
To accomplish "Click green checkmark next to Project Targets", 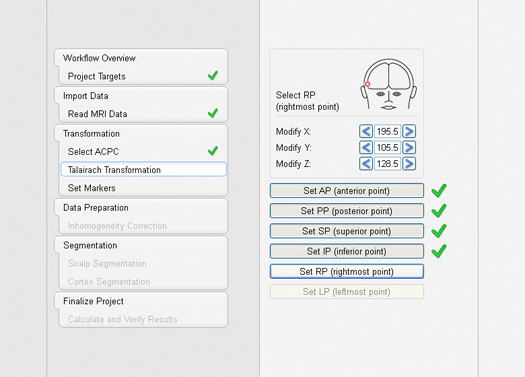I will [213, 75].
